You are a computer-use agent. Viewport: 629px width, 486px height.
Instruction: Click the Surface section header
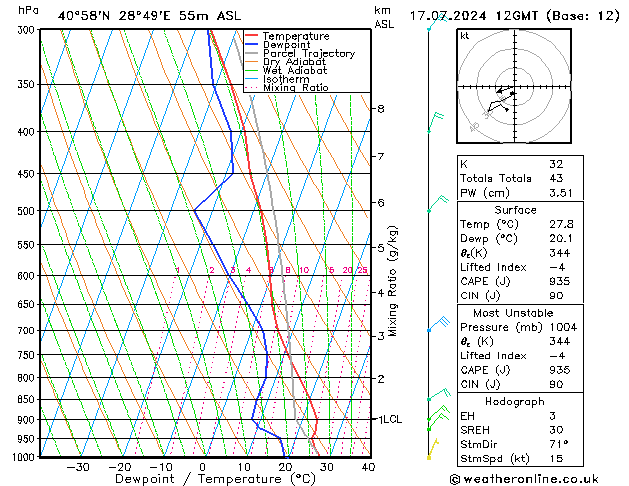tap(515, 210)
